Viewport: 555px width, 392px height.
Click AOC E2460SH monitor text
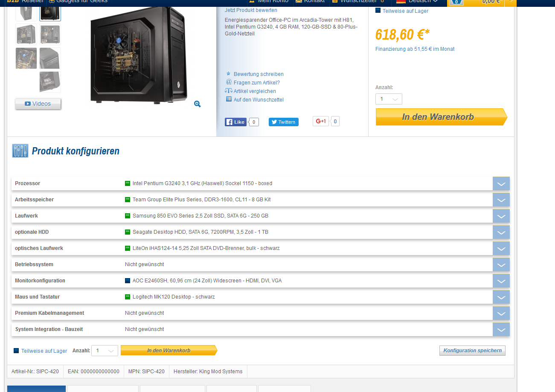click(x=207, y=281)
